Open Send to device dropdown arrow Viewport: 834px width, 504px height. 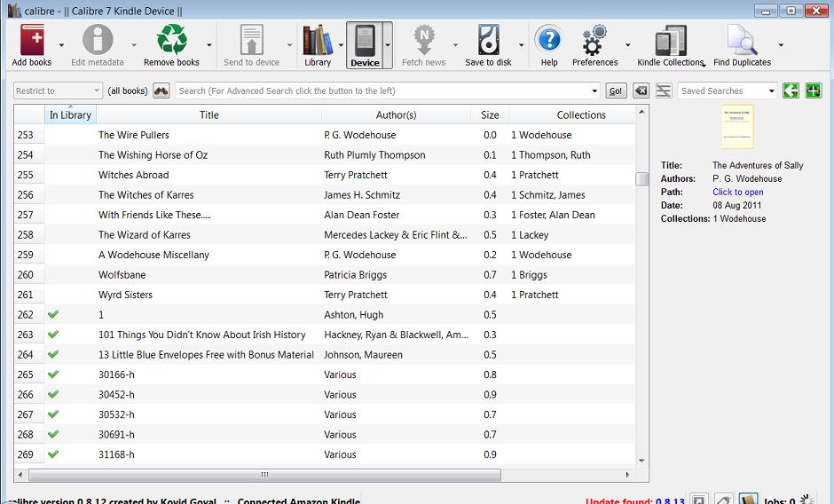[289, 45]
